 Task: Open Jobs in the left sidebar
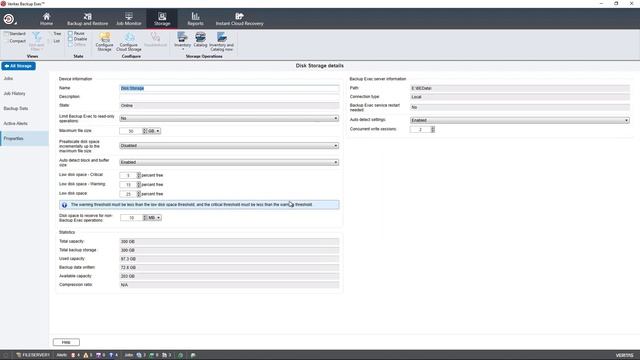(8, 78)
